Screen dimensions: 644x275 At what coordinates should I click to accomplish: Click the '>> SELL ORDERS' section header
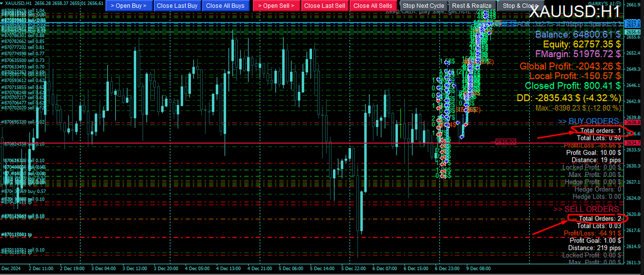tap(588, 209)
